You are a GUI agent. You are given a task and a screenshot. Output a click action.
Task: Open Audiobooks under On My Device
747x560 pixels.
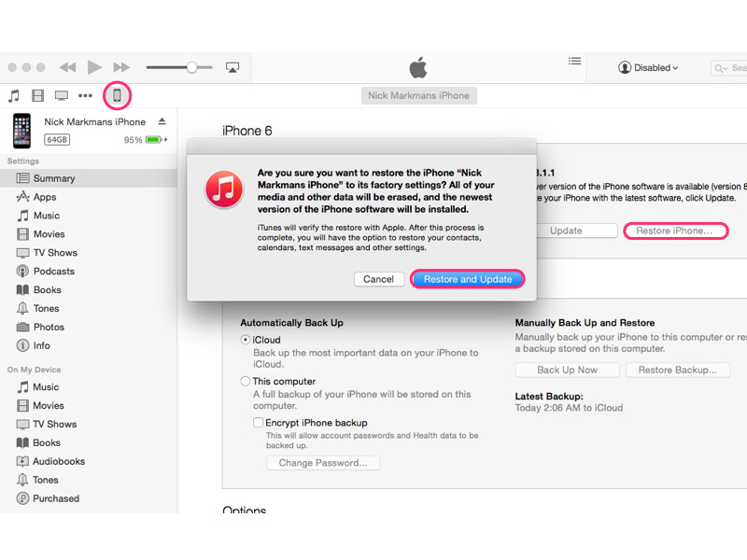(89, 461)
